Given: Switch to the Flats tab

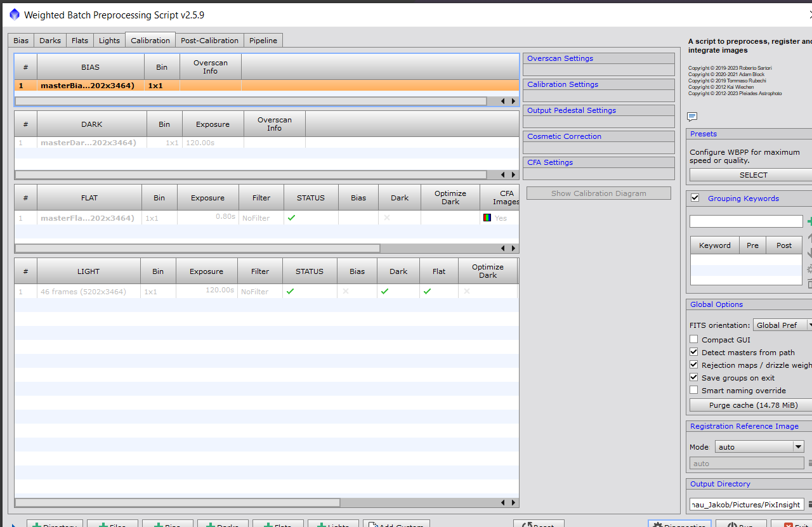Looking at the screenshot, I should [x=80, y=40].
